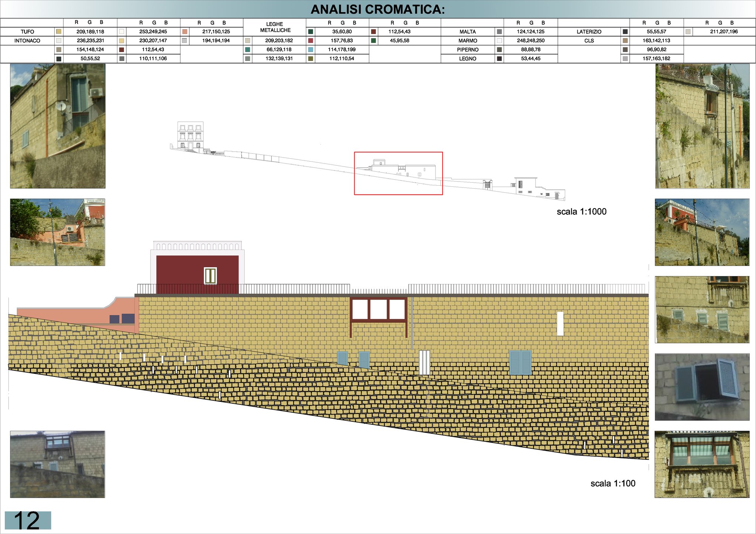Select the salmon swatch labeled 217,150,125

pyautogui.click(x=185, y=32)
